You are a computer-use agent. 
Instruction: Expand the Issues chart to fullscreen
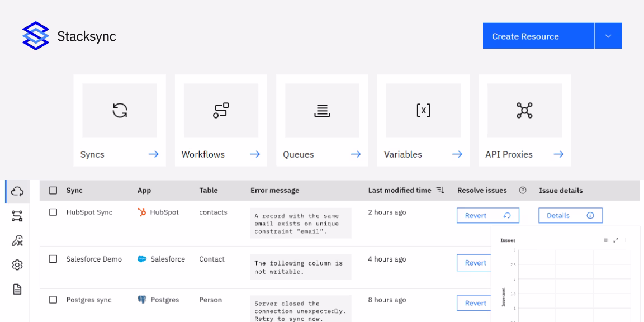click(x=615, y=240)
